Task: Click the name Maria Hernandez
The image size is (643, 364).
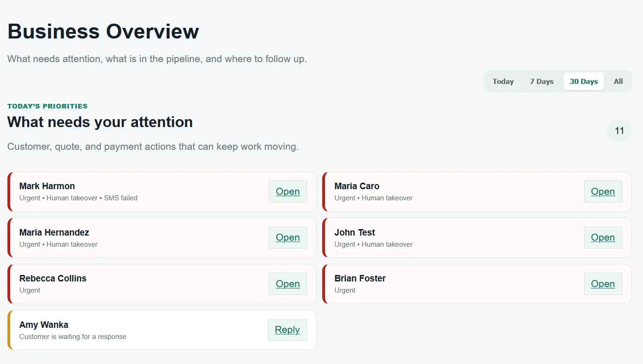Action: click(x=54, y=232)
